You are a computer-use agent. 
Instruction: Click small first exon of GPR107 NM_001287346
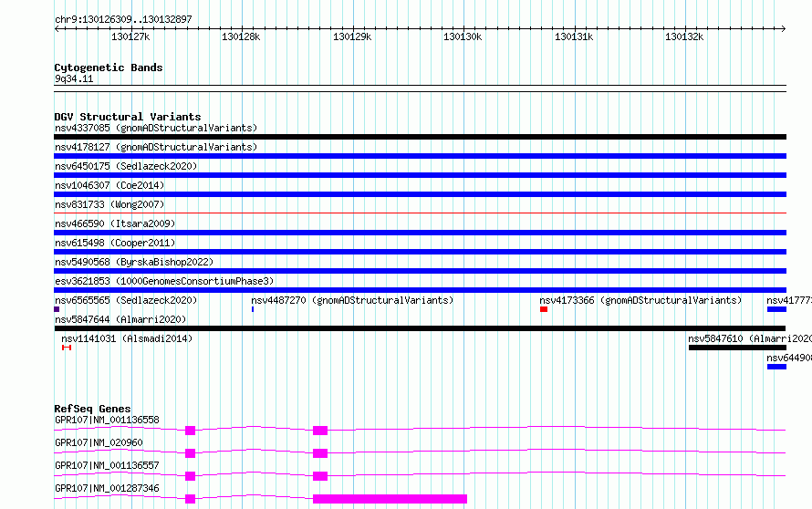(190, 499)
